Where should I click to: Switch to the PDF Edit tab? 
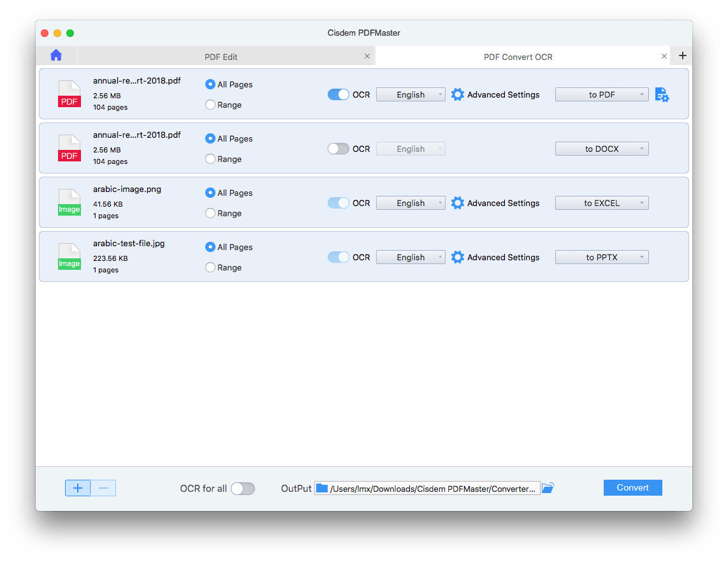point(221,57)
